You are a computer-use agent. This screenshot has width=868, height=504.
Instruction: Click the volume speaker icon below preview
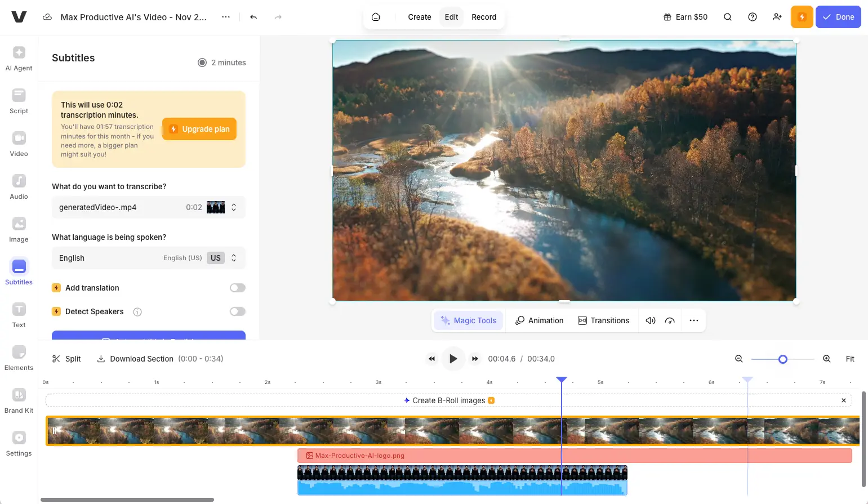[651, 320]
